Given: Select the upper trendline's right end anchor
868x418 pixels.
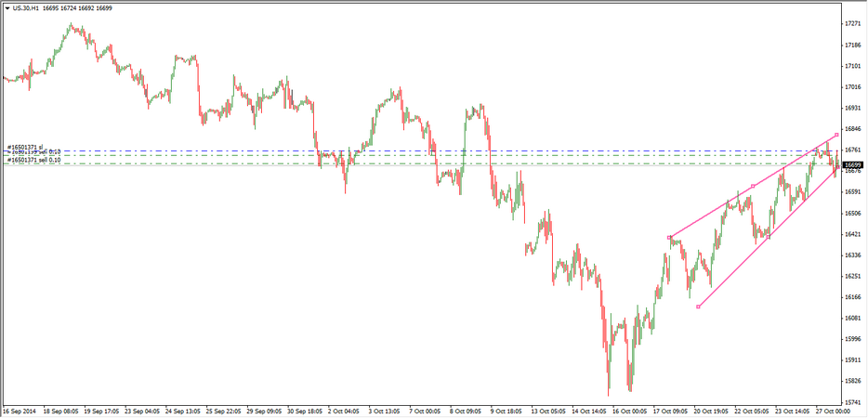Looking at the screenshot, I should (x=836, y=136).
